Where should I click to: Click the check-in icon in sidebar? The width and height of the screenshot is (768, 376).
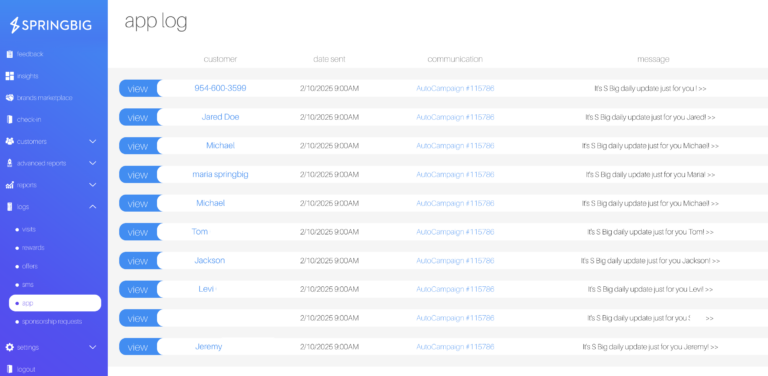click(9, 119)
